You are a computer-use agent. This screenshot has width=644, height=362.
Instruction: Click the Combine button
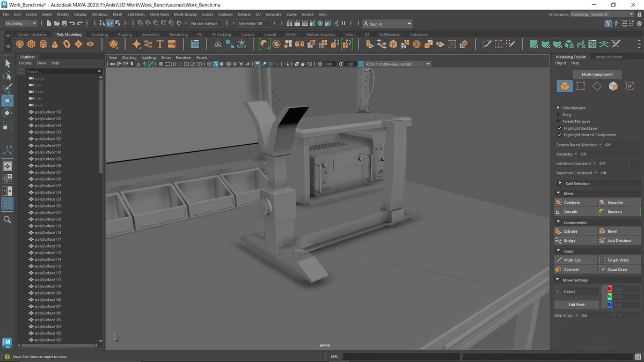coord(575,202)
